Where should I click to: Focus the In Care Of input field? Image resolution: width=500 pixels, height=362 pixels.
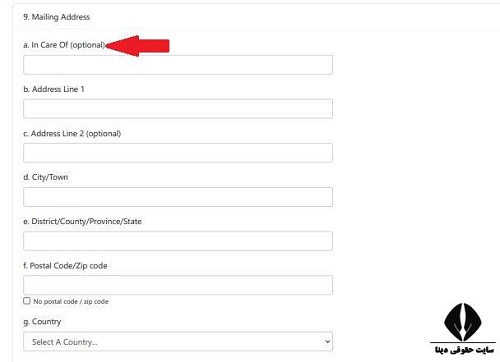click(178, 65)
